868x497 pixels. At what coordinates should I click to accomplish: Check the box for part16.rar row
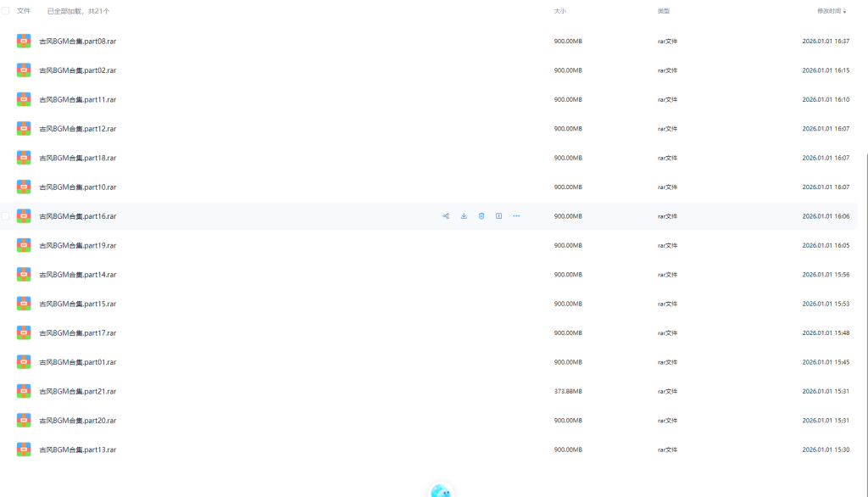pyautogui.click(x=6, y=216)
